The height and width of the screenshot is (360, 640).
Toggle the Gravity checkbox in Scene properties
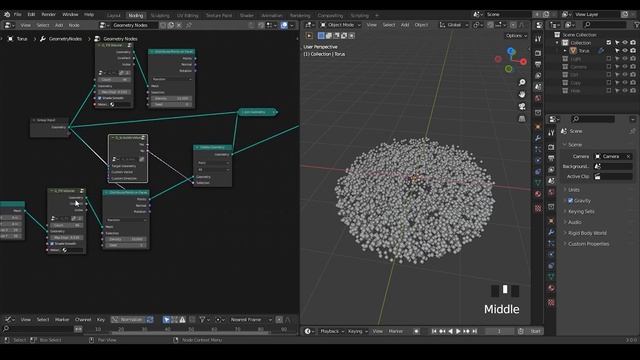point(570,200)
